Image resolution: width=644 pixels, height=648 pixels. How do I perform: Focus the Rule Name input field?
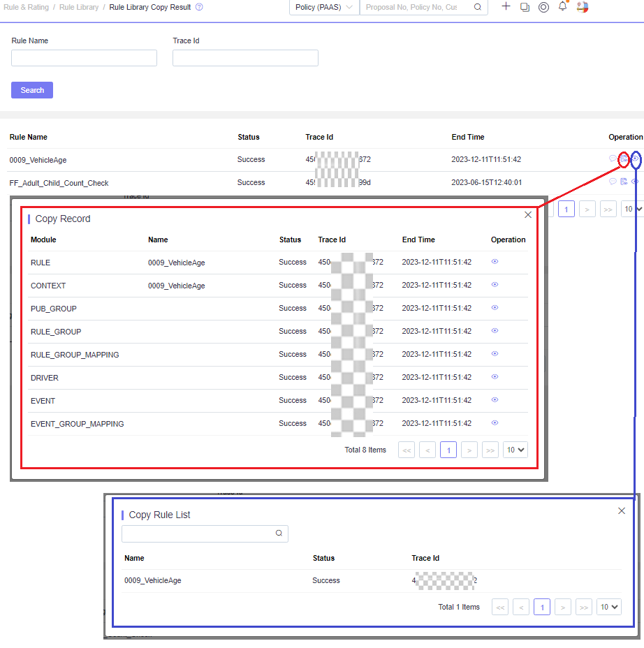(84, 58)
